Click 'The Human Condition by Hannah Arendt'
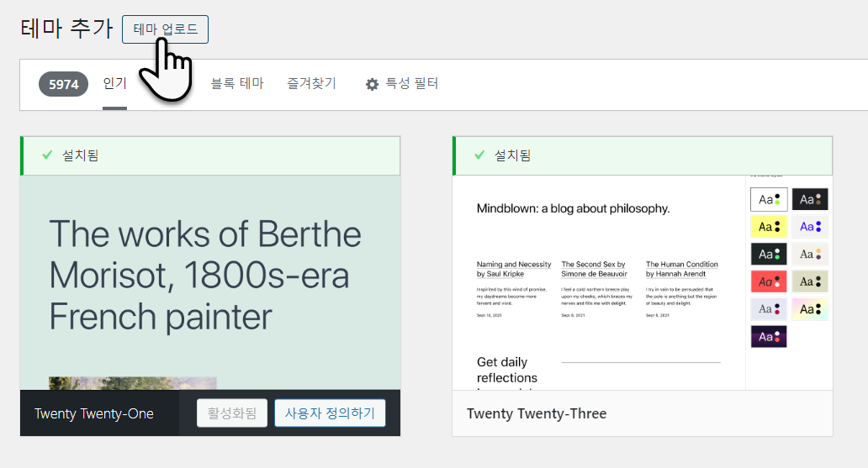The height and width of the screenshot is (468, 868). click(681, 269)
